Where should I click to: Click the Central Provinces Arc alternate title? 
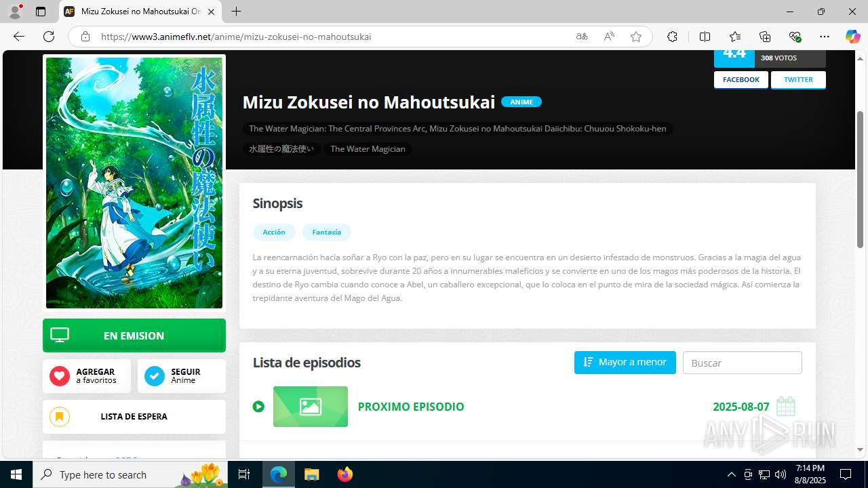pos(458,129)
